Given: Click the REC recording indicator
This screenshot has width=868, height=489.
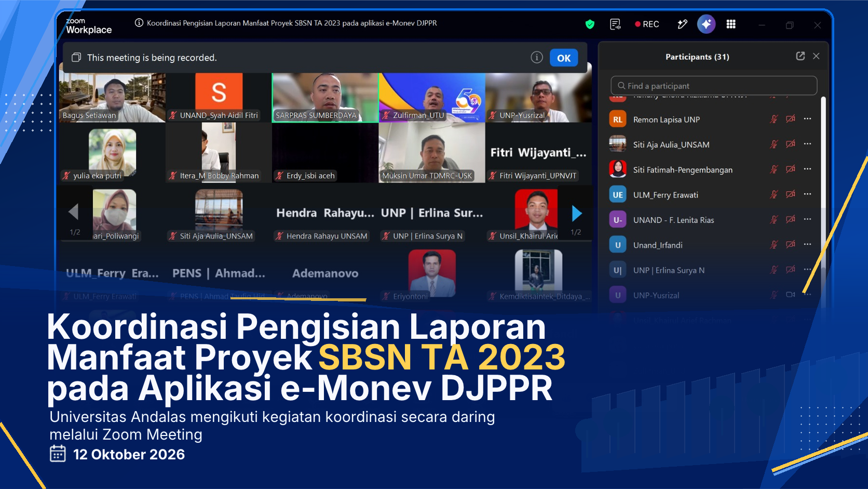Looking at the screenshot, I should pyautogui.click(x=647, y=24).
